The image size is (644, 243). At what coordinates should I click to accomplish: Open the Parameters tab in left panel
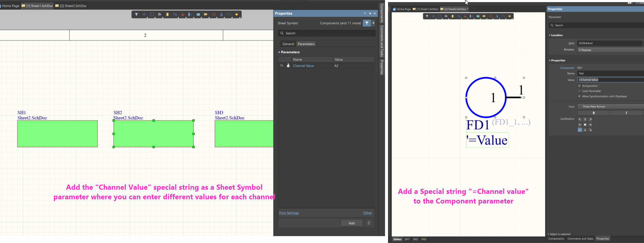point(306,44)
